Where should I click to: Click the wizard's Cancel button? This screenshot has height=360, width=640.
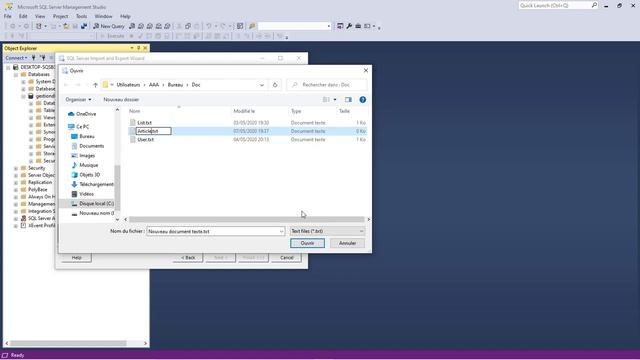coord(287,258)
